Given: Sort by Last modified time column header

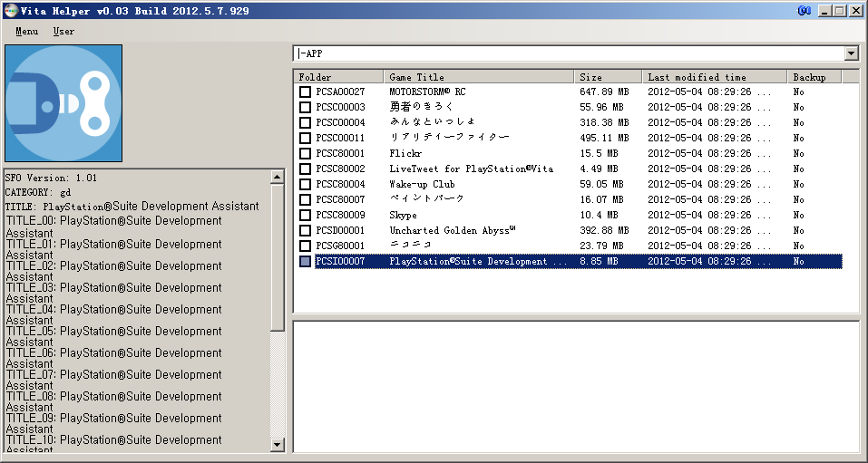Looking at the screenshot, I should click(x=714, y=77).
